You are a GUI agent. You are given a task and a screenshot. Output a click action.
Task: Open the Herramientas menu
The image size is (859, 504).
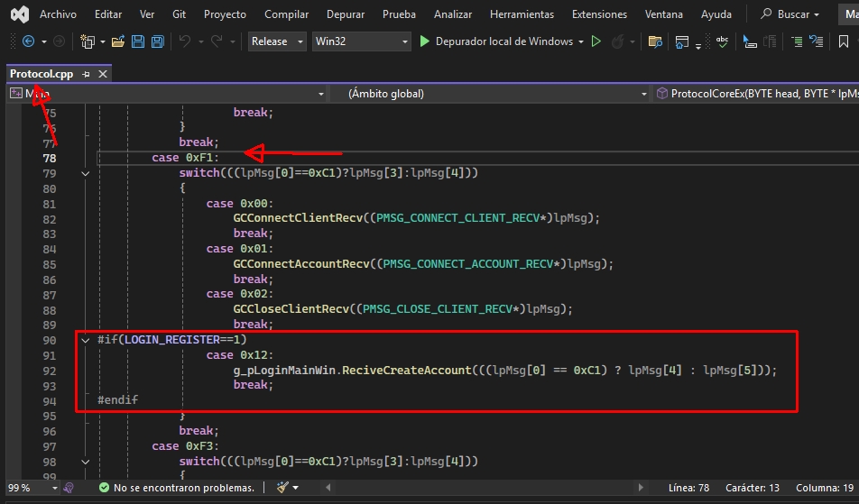tap(522, 14)
